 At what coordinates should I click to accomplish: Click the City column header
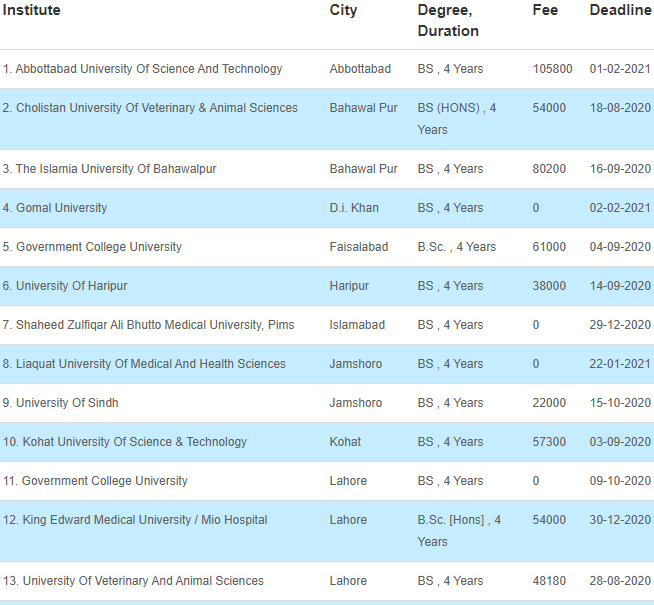coord(343,10)
